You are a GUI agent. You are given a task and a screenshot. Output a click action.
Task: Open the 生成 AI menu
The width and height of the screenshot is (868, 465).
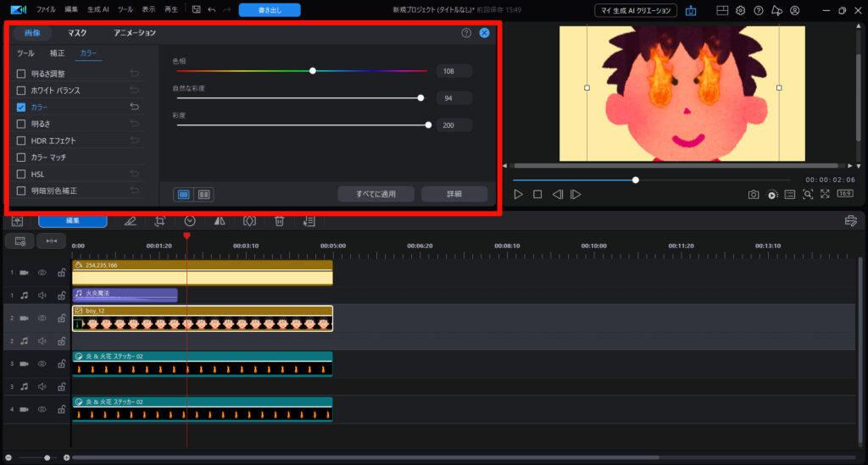click(99, 9)
